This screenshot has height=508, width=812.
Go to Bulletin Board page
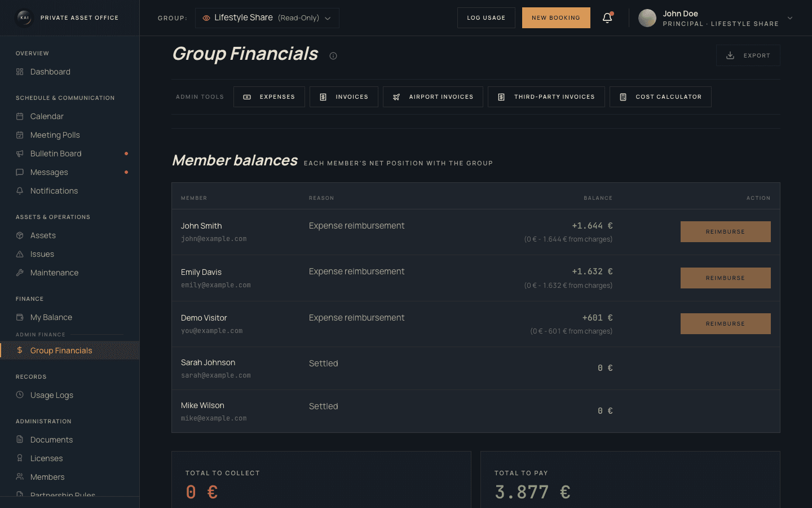[x=70, y=154]
